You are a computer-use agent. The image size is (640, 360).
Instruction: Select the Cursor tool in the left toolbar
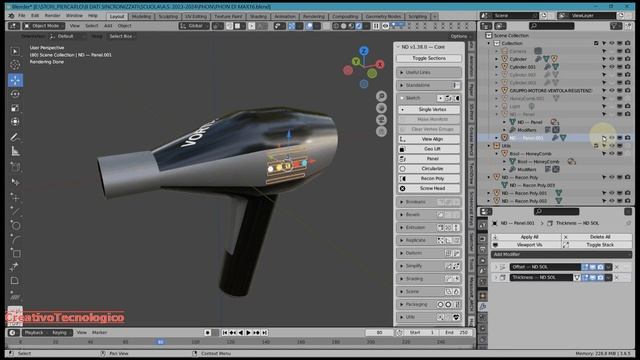[15, 65]
